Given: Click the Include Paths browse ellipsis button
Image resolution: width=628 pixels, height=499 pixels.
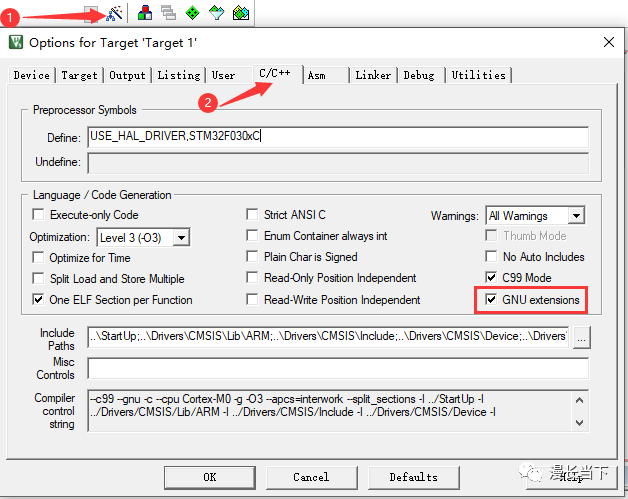Looking at the screenshot, I should [581, 338].
